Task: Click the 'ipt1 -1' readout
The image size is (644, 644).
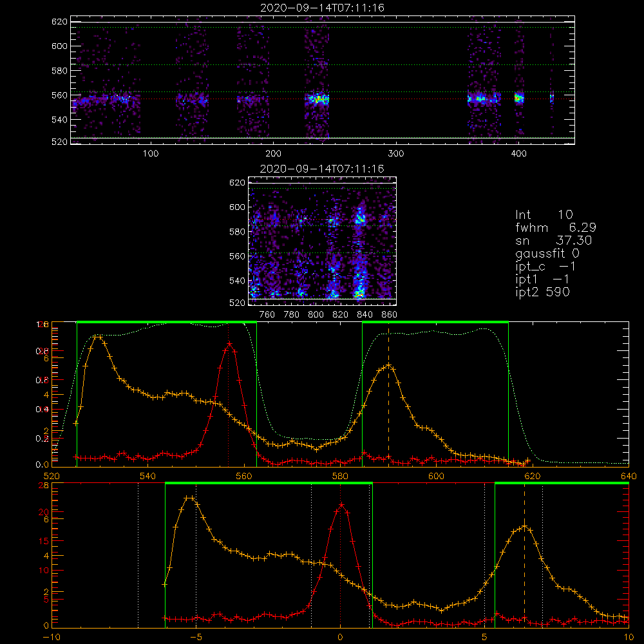Action: [542, 279]
